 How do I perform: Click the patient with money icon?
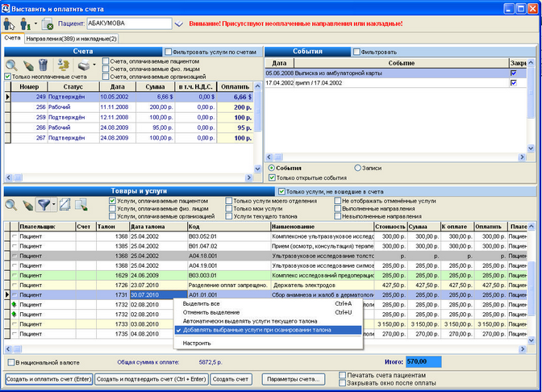[25, 24]
